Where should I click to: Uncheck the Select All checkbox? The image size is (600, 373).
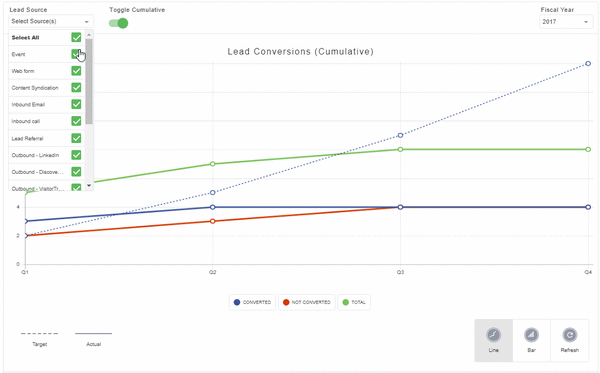point(76,37)
